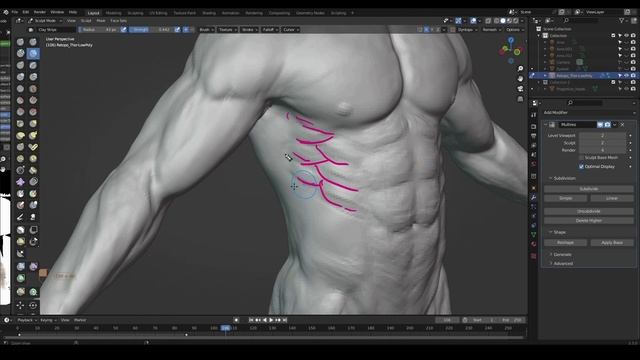This screenshot has width=640, height=360.
Task: Click the current frame marker on timeline
Action: tap(225, 328)
